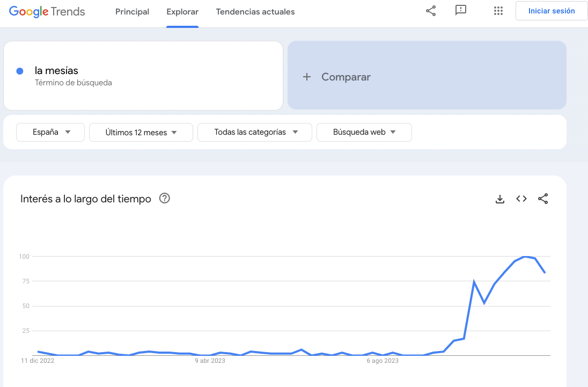Image resolution: width=588 pixels, height=387 pixels.
Task: Send feedback using the feedback icon
Action: tap(461, 11)
